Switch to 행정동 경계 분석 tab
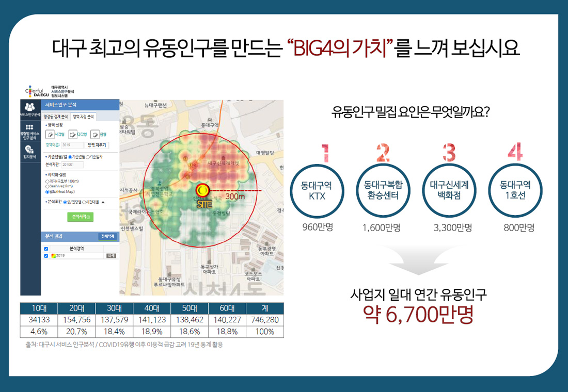The image size is (568, 392). pos(56,117)
